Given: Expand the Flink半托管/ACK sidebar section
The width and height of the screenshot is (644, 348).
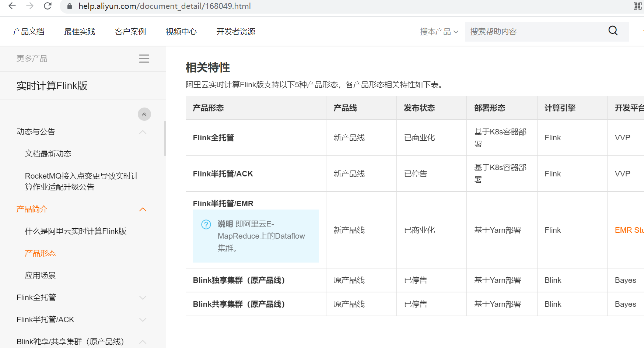Looking at the screenshot, I should (x=143, y=319).
